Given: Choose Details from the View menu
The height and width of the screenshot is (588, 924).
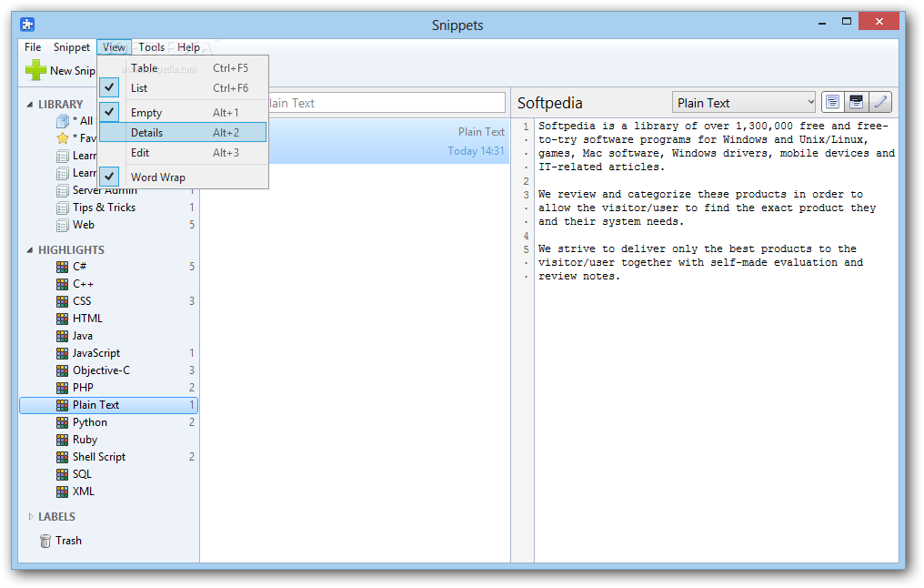Looking at the screenshot, I should click(x=184, y=133).
